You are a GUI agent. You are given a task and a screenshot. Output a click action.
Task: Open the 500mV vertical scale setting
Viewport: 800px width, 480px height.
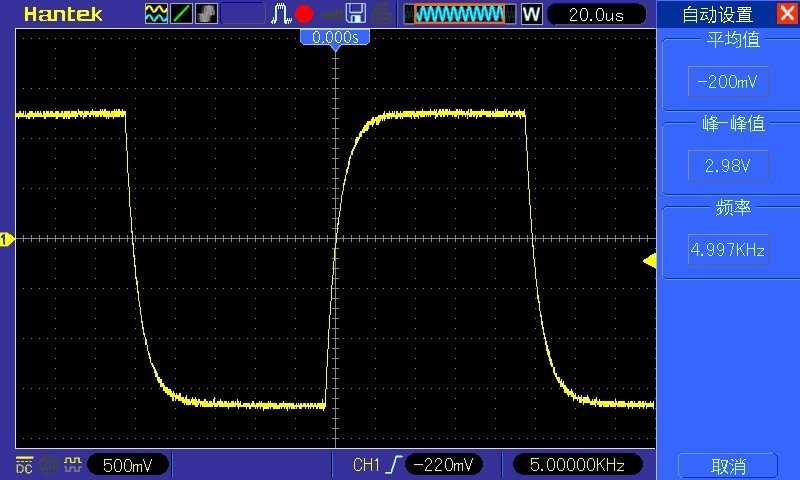coord(128,465)
